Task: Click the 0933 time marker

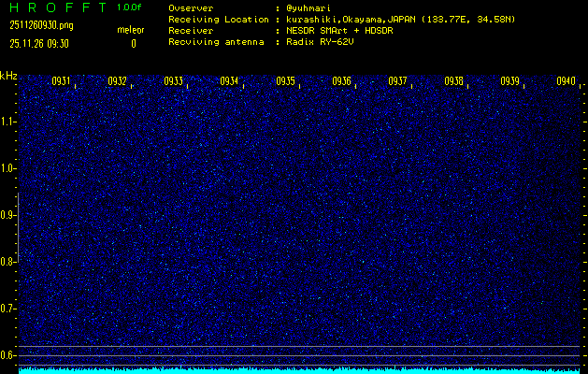Action: coord(174,81)
